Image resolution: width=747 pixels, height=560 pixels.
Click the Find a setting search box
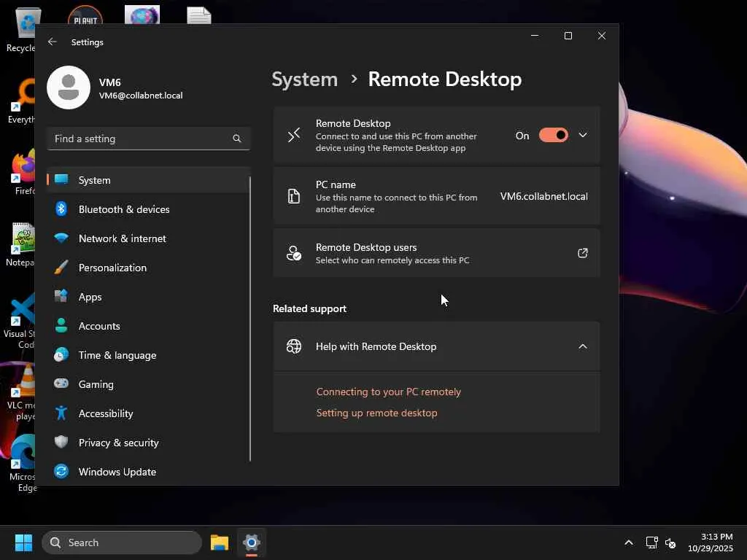coord(139,139)
